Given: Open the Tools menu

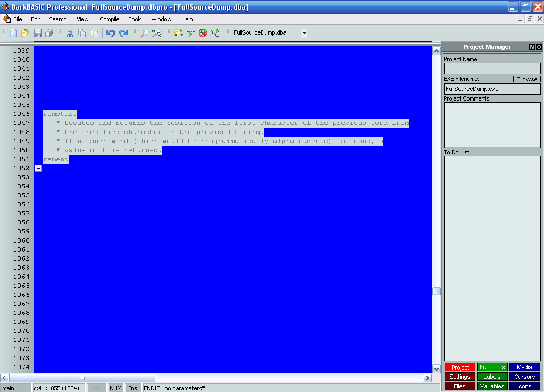Looking at the screenshot, I should [x=135, y=20].
